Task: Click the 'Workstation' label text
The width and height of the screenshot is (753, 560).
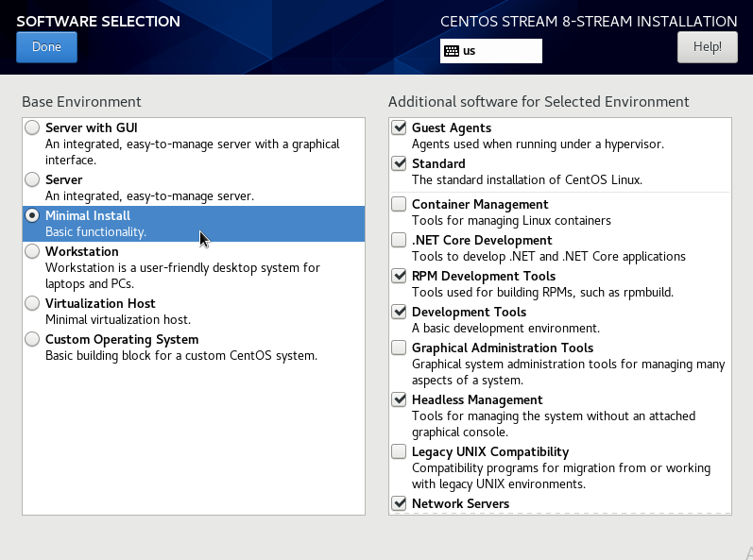Action: [x=82, y=251]
